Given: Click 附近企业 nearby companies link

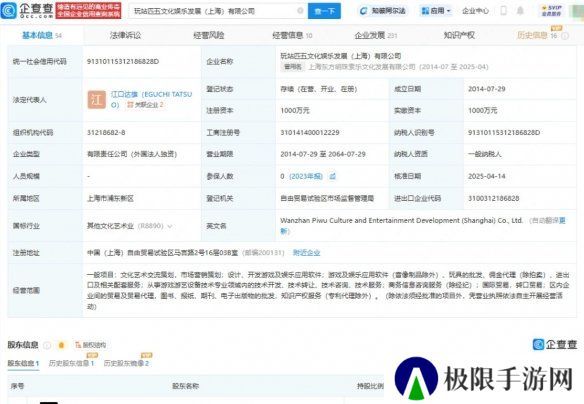Looking at the screenshot, I should tap(306, 253).
